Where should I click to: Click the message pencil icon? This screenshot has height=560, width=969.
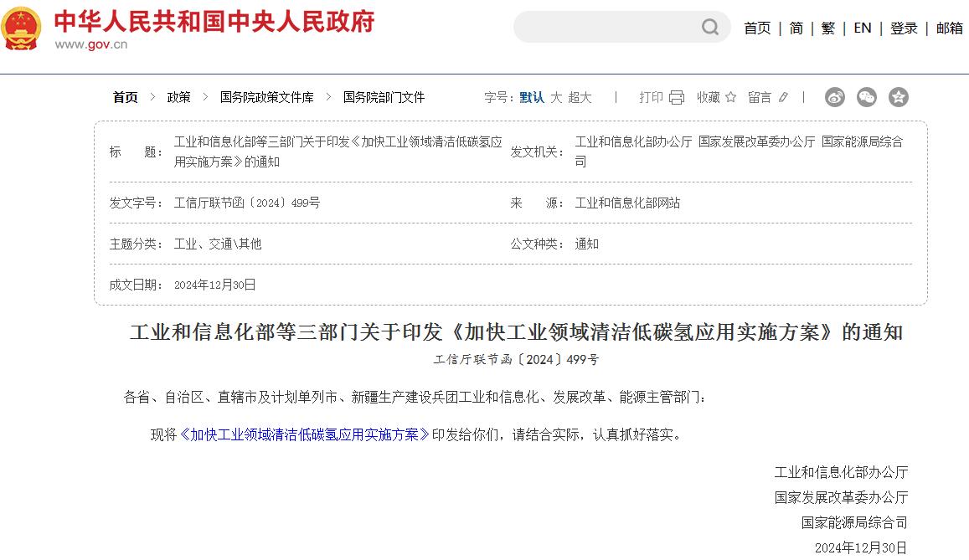click(783, 97)
